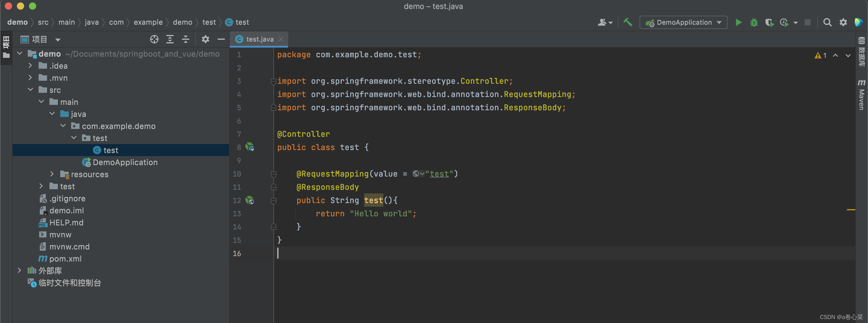Open DemoApplication run configuration dropdown

683,23
